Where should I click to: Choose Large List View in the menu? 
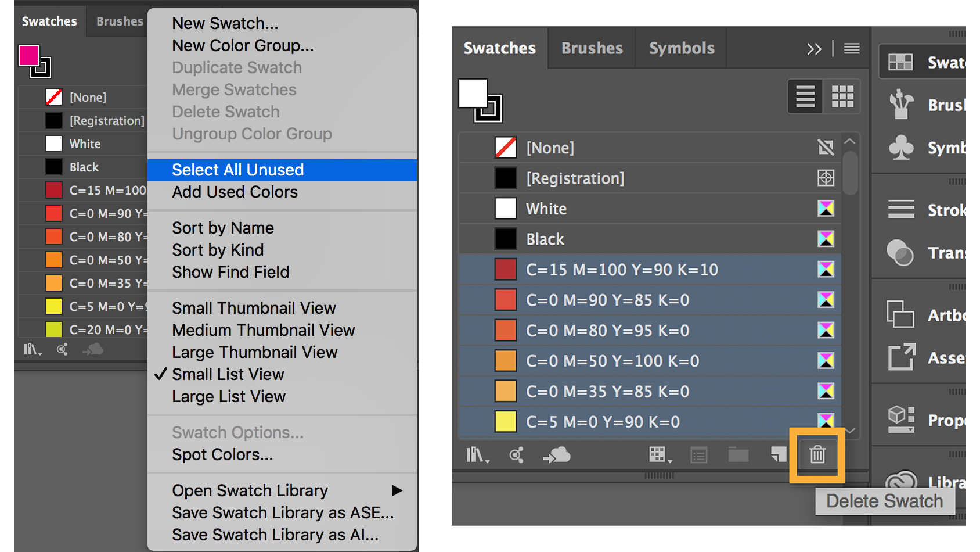point(229,396)
